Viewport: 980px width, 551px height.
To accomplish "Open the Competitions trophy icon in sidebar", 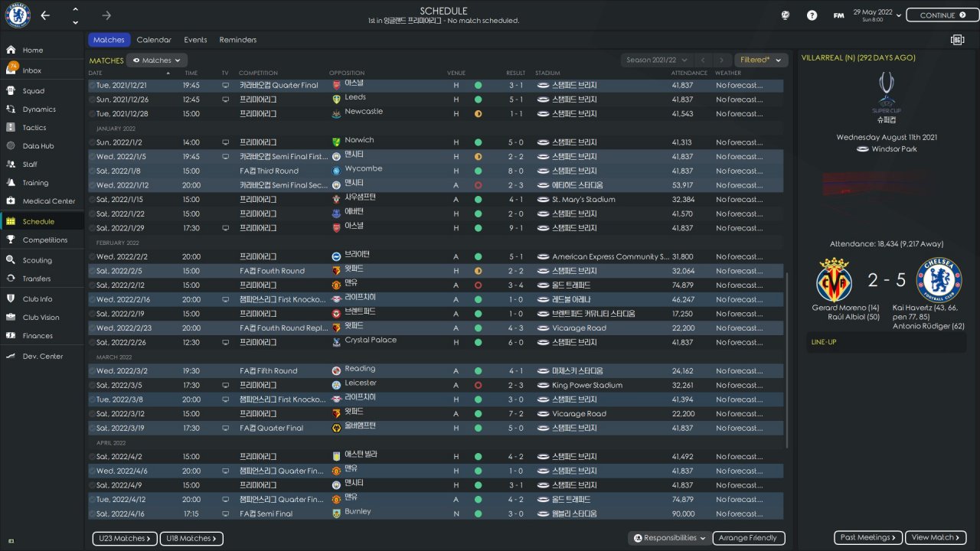I will 11,240.
